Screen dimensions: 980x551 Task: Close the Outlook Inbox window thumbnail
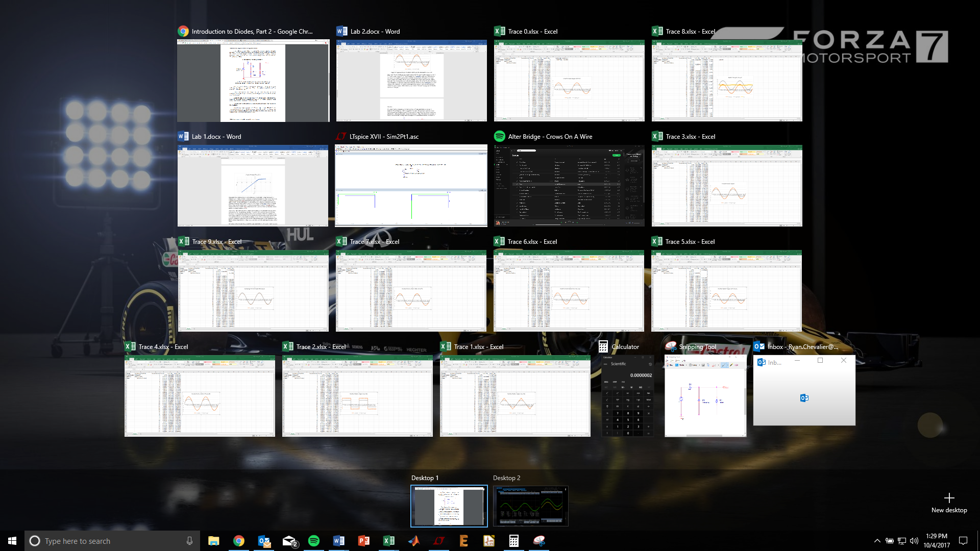pyautogui.click(x=844, y=360)
